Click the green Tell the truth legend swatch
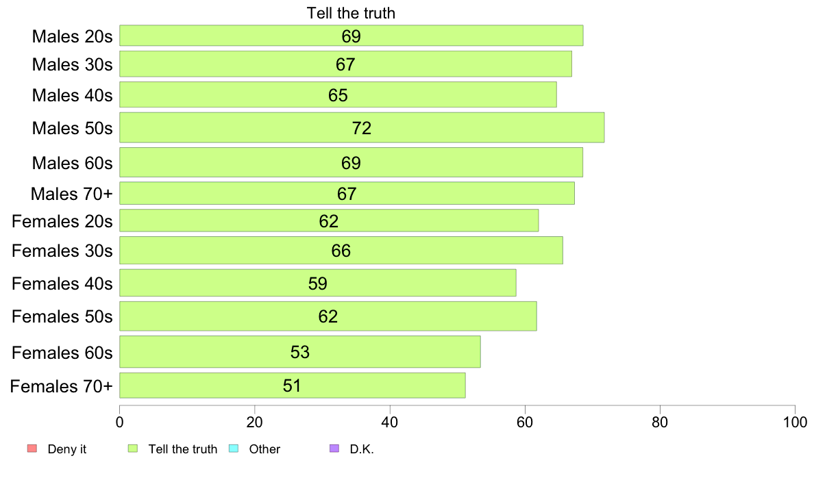 coord(133,449)
